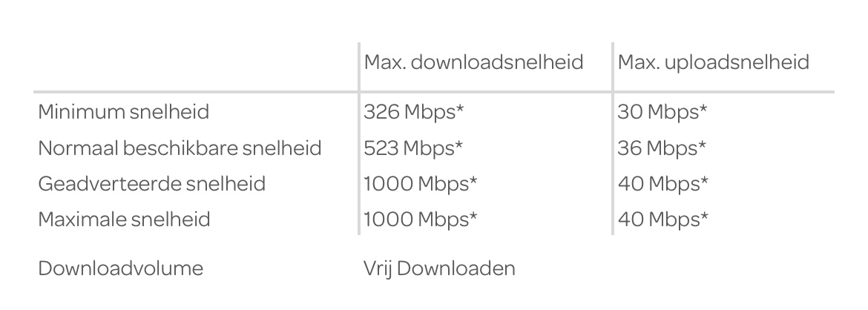Click the Max. downloadsnelheid column header
The width and height of the screenshot is (868, 310).
[x=473, y=62]
